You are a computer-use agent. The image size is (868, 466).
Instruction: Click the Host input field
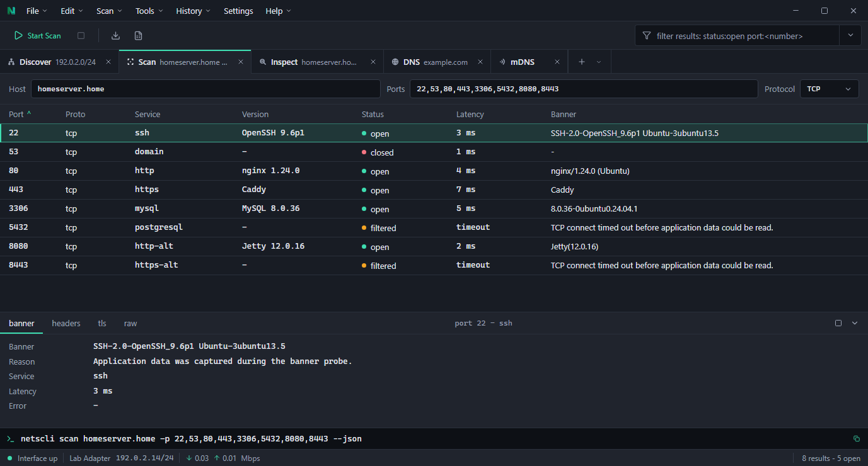pos(205,89)
